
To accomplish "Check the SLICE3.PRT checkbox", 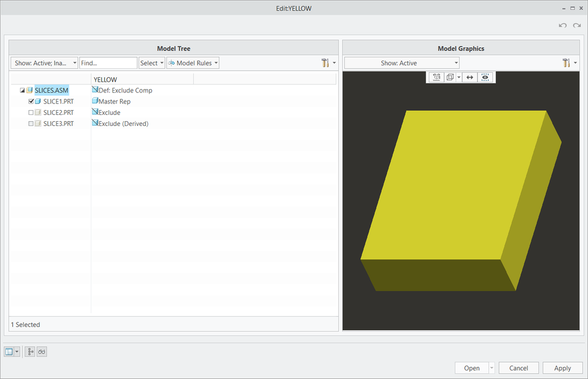I will point(31,124).
